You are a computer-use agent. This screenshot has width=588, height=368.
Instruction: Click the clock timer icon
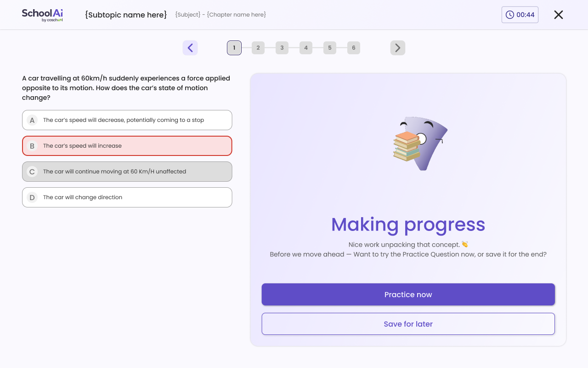[510, 15]
